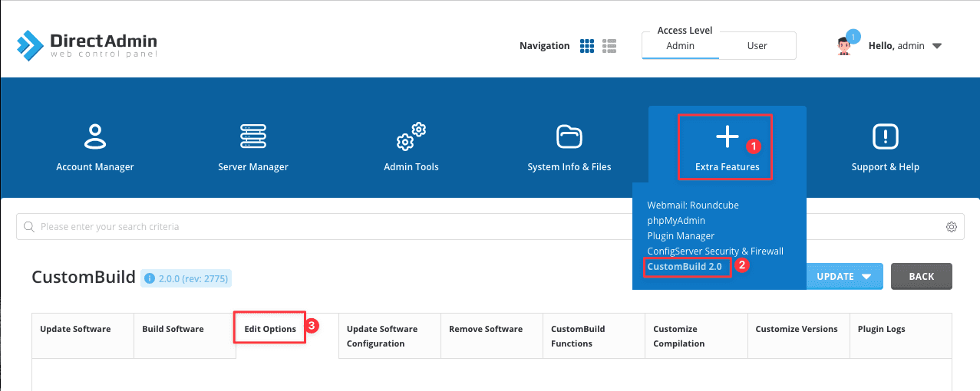Expand the Hello admin user dropdown

[x=936, y=46]
